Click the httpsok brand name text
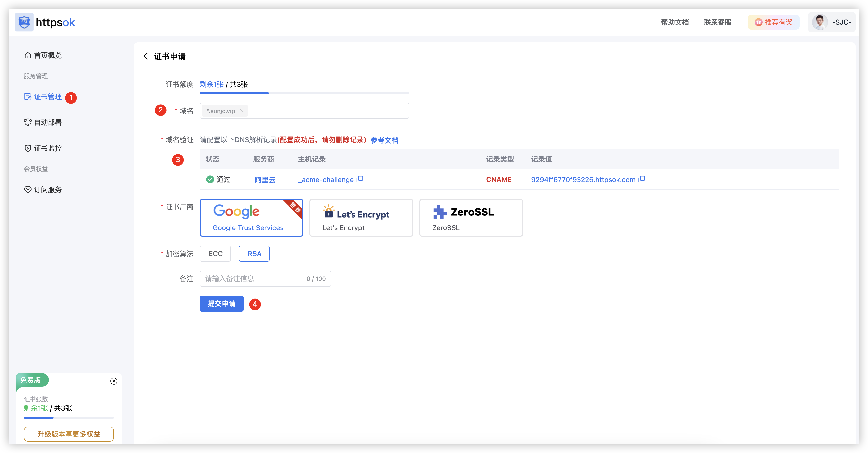The image size is (868, 453). pyautogui.click(x=55, y=22)
